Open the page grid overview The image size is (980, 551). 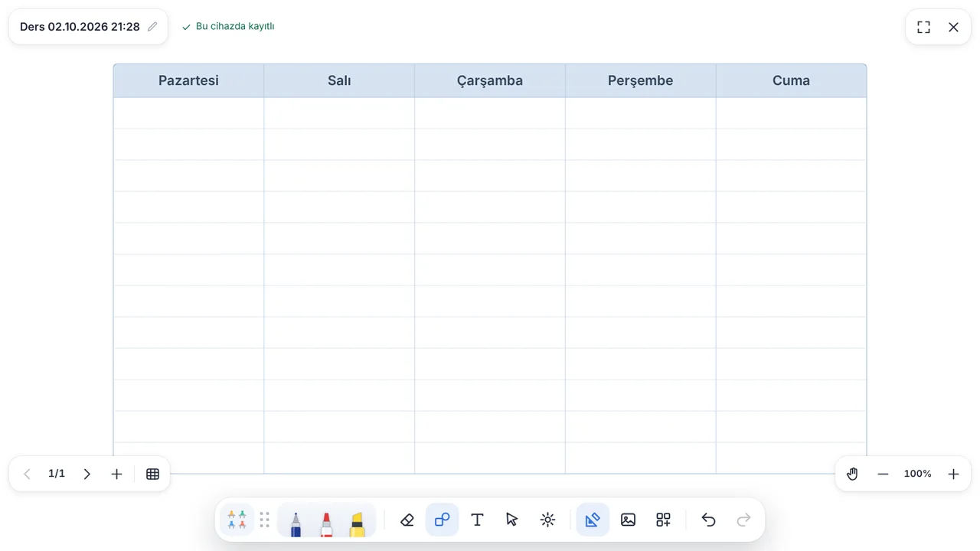coord(152,474)
